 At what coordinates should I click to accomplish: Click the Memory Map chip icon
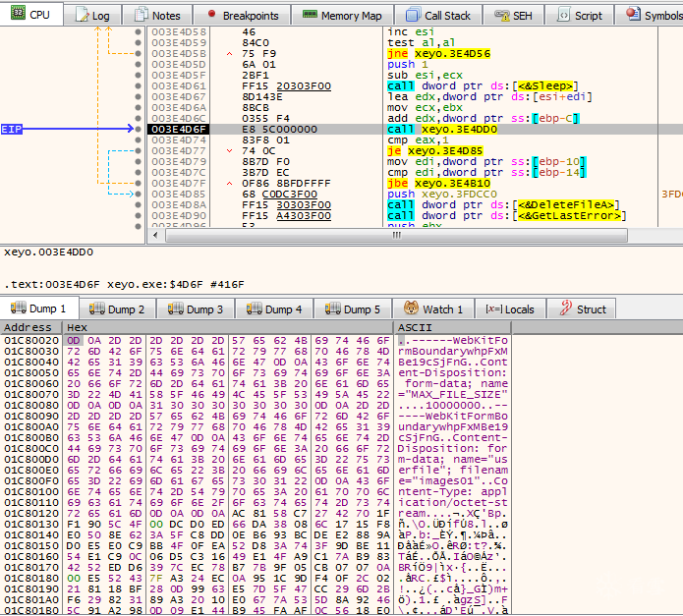point(310,15)
